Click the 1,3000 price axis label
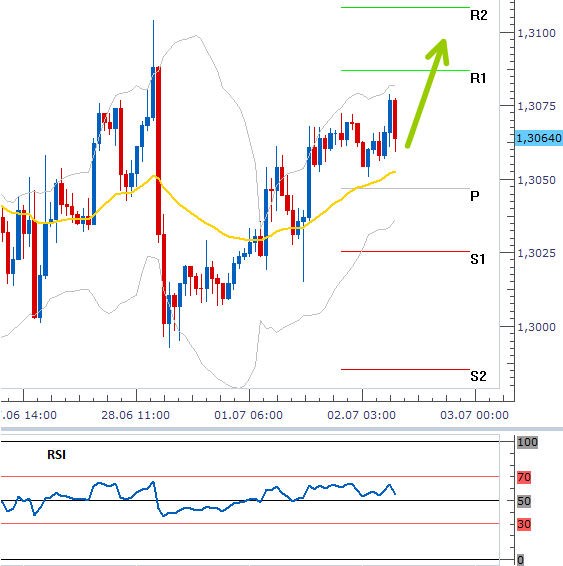This screenshot has height=566, width=563. 536,327
